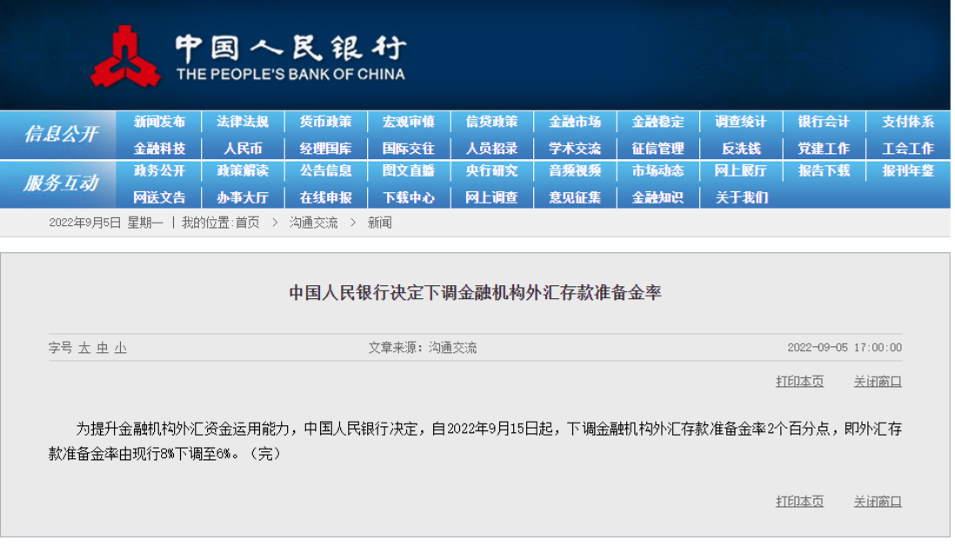The width and height of the screenshot is (955, 560).
Task: Open 报告下载 menu link
Action: coord(824,171)
